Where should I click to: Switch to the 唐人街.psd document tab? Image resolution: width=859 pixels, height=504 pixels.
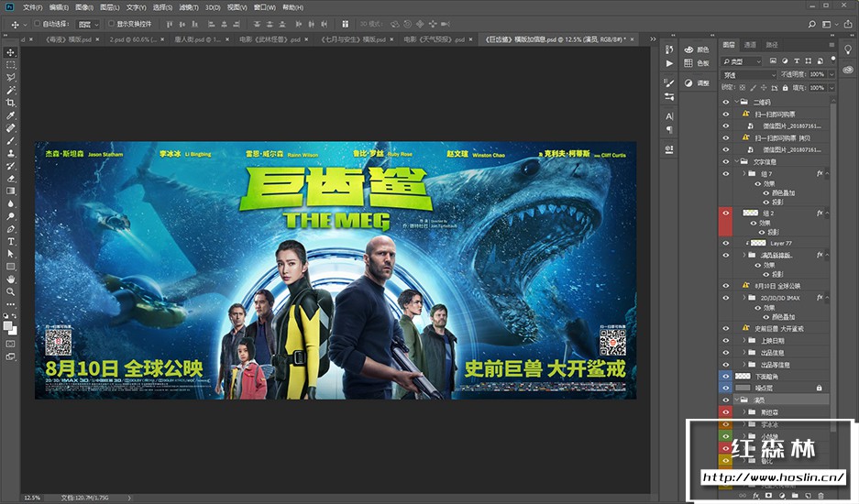point(200,39)
